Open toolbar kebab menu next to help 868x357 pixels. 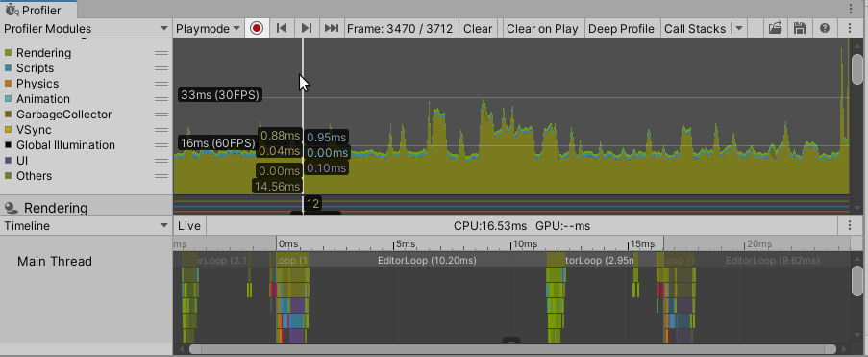click(x=850, y=28)
